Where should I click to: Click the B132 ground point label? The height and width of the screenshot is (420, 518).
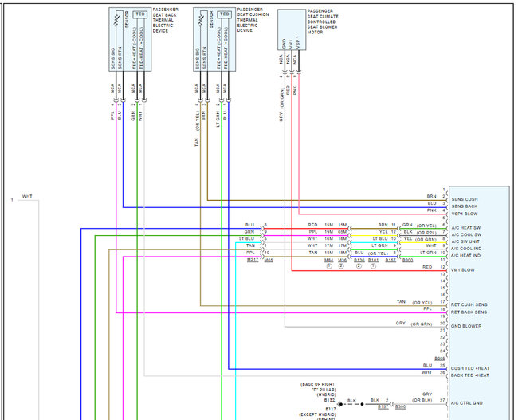pyautogui.click(x=329, y=400)
